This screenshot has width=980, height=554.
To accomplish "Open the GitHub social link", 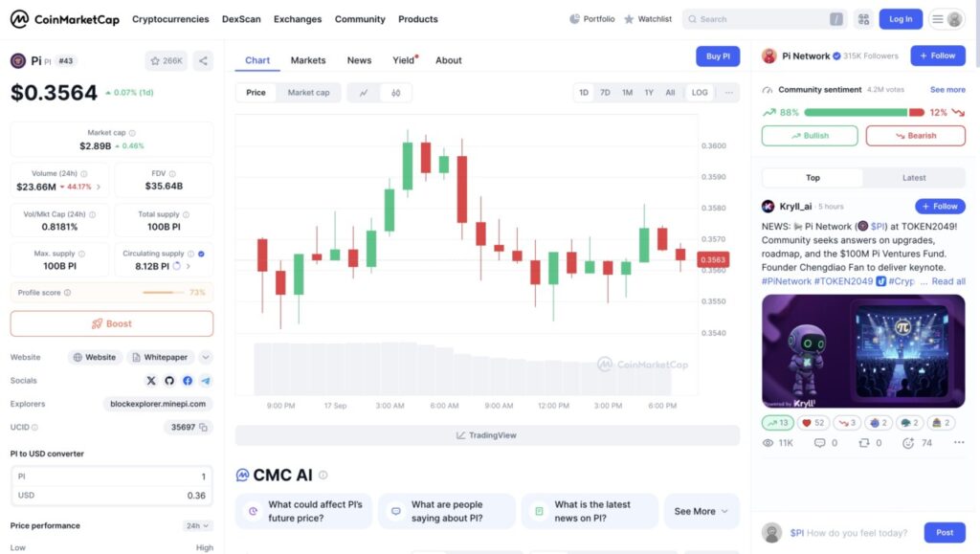I will 169,381.
